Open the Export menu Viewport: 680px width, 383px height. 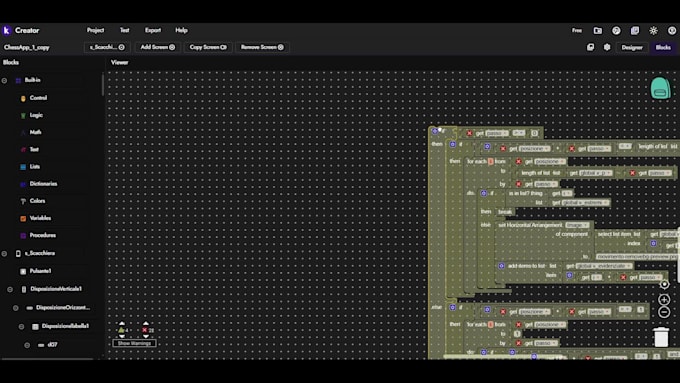(x=153, y=30)
